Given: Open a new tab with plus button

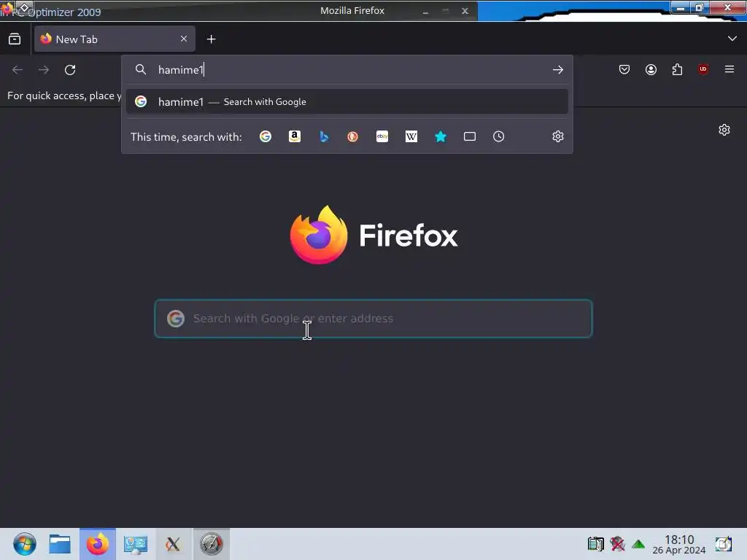Looking at the screenshot, I should tap(211, 39).
